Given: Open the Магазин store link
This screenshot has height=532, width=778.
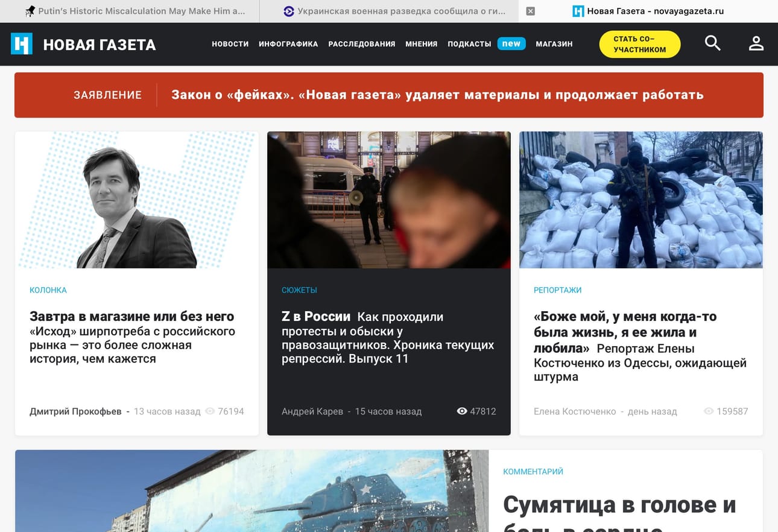Looking at the screenshot, I should pos(554,44).
